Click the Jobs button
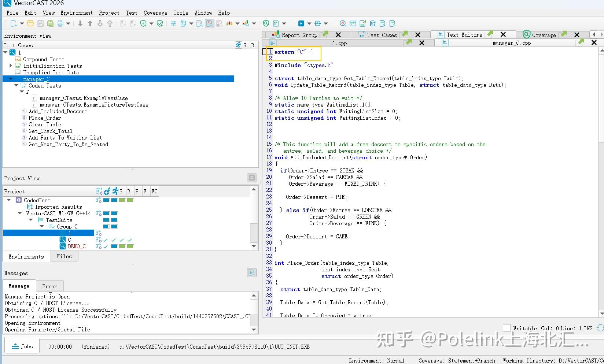The image size is (604, 364). (x=22, y=346)
